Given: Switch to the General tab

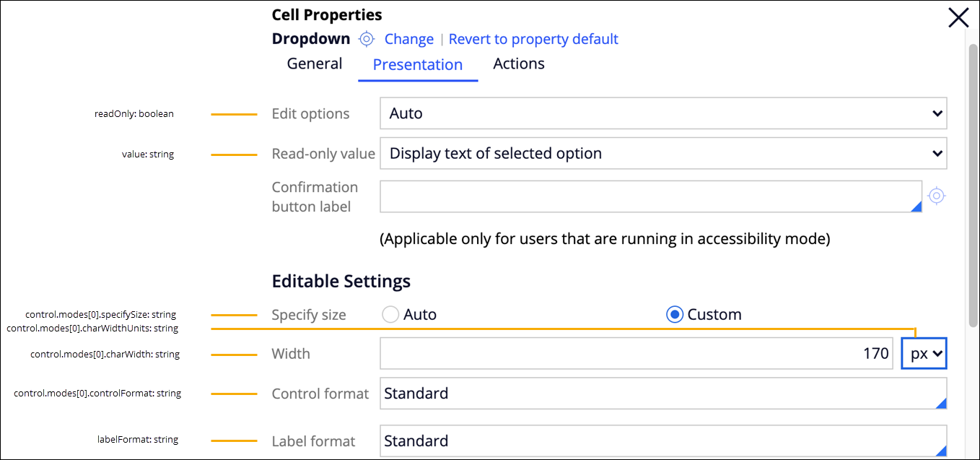Looking at the screenshot, I should [x=315, y=64].
